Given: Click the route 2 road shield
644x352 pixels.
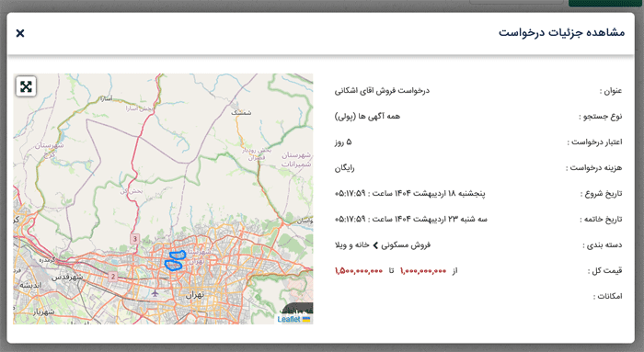Looking at the screenshot, I should pos(113,277).
